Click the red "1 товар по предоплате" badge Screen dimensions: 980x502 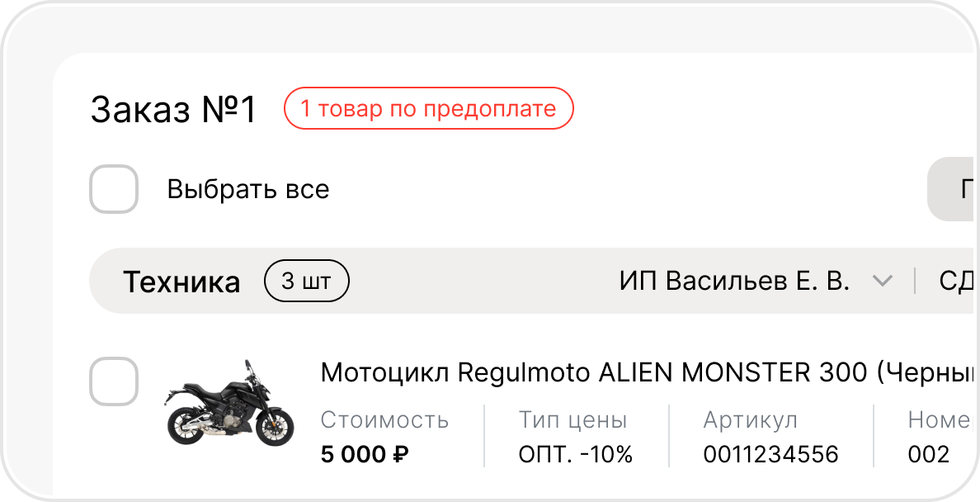pyautogui.click(x=428, y=109)
